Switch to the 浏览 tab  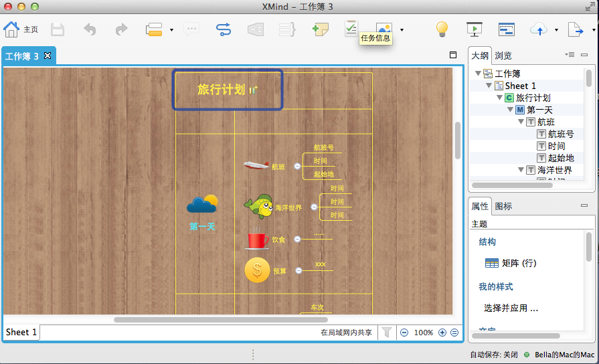point(503,56)
